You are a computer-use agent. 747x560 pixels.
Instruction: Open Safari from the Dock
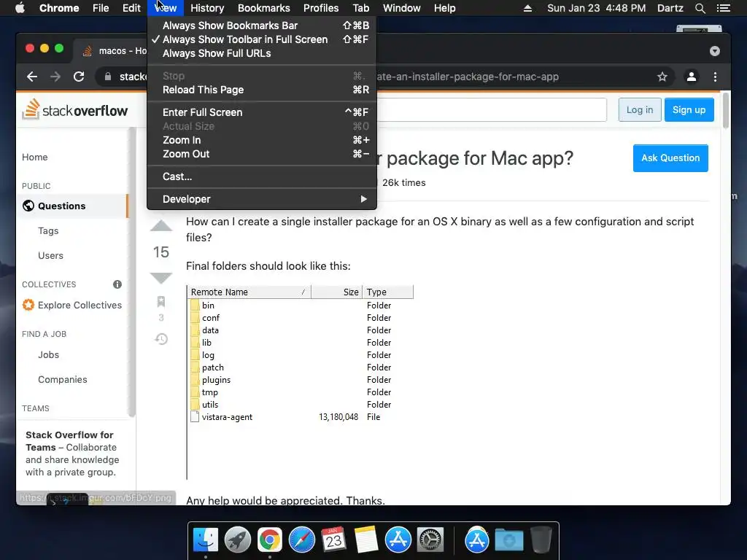click(302, 540)
